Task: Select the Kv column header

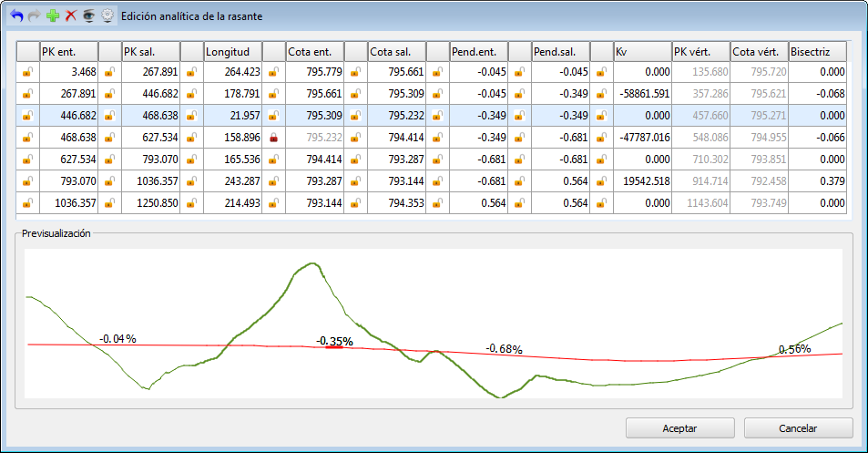Action: (641, 51)
